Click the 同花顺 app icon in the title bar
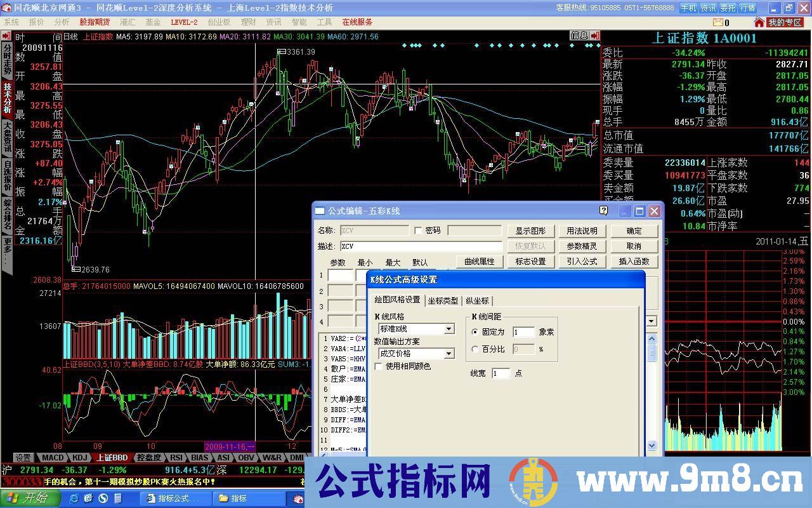The image size is (812, 508). coord(6,8)
